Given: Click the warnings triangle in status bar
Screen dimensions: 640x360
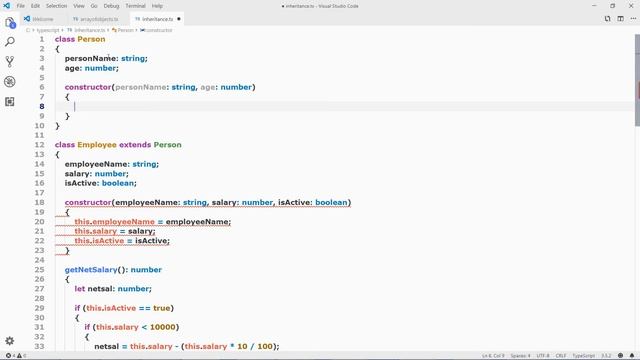Looking at the screenshot, I should click(x=19, y=356).
